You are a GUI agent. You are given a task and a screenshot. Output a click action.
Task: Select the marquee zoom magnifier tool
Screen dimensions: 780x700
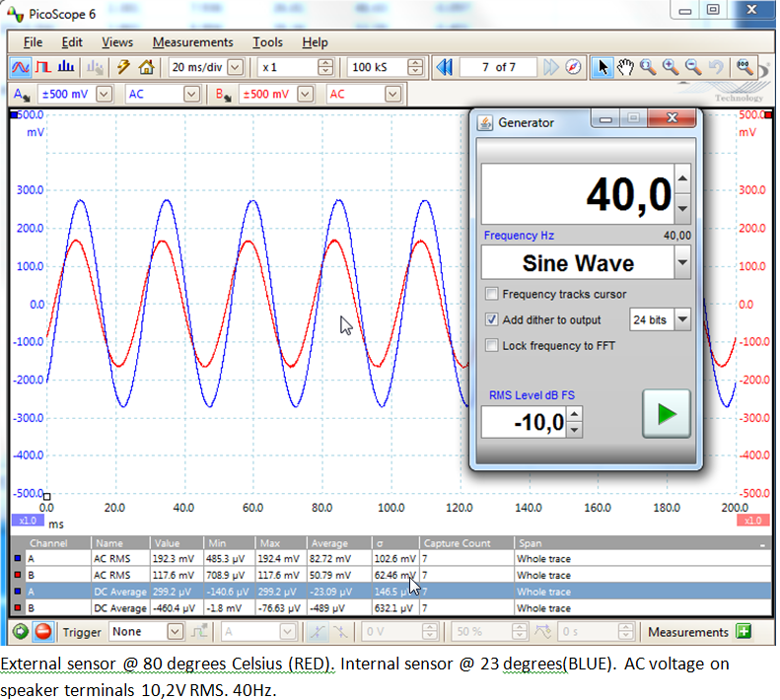tap(648, 67)
